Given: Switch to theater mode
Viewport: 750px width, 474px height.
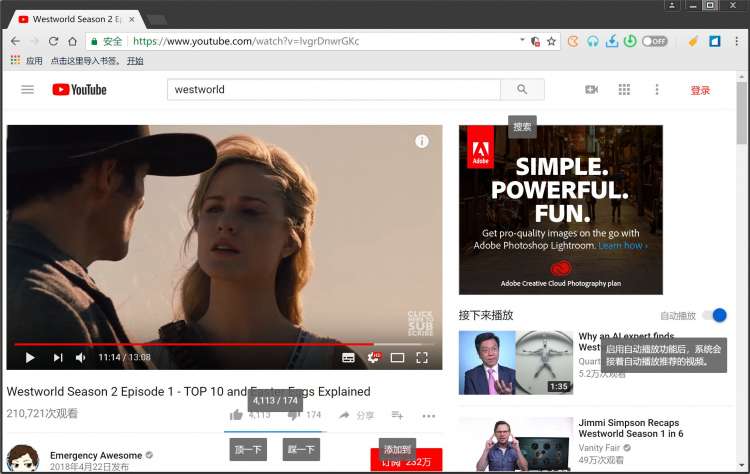Looking at the screenshot, I should pos(397,358).
